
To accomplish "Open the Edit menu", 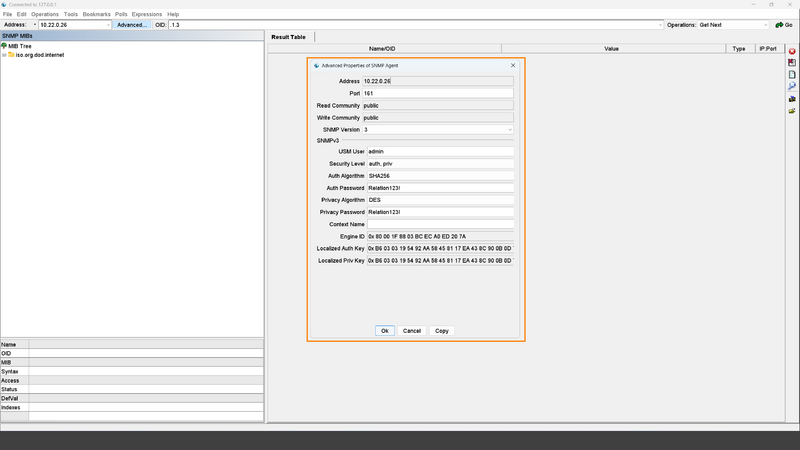I will tap(21, 14).
